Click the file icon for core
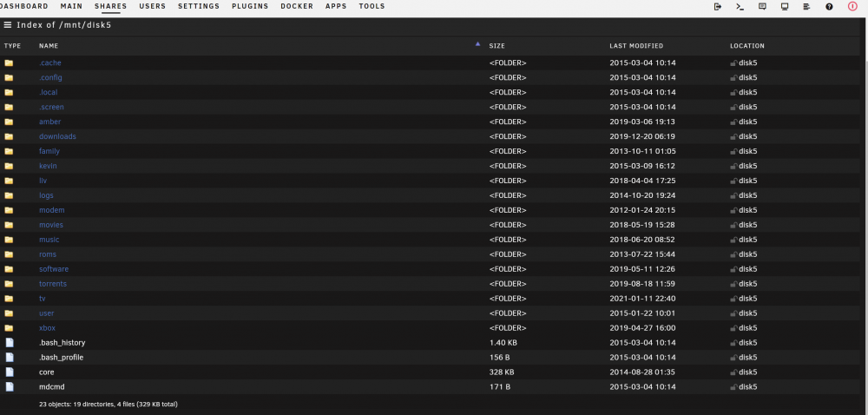Screen dimensions: 868x415 point(10,372)
